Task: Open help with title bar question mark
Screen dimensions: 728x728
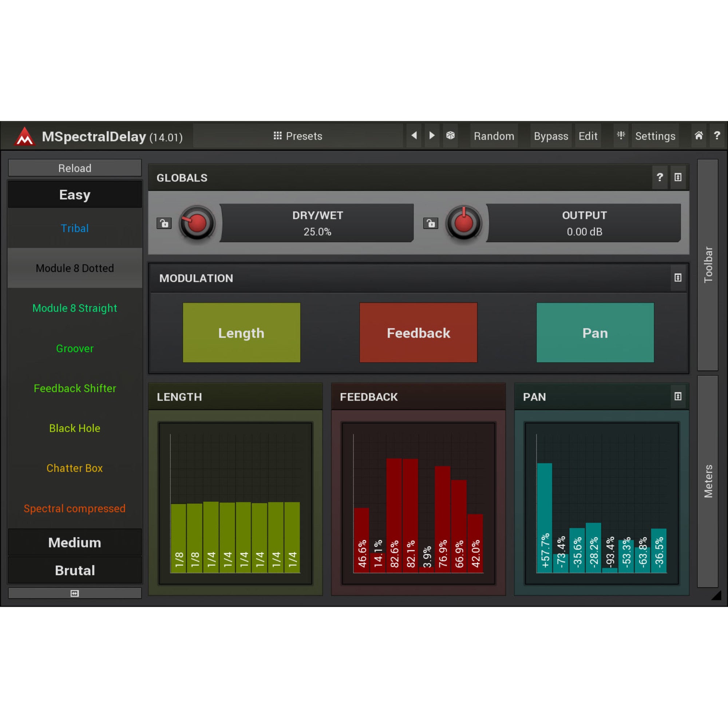Action: point(717,135)
